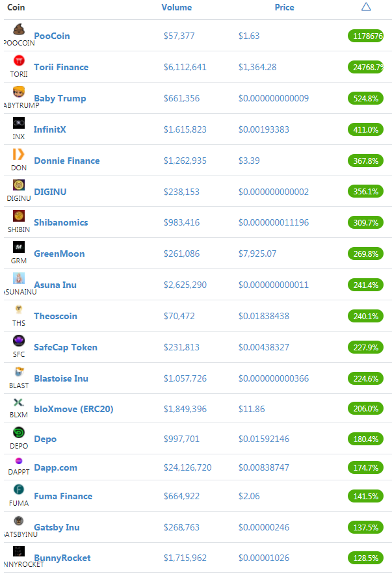
Task: Click the teal Fuma Finance F icon
Action: click(x=19, y=489)
